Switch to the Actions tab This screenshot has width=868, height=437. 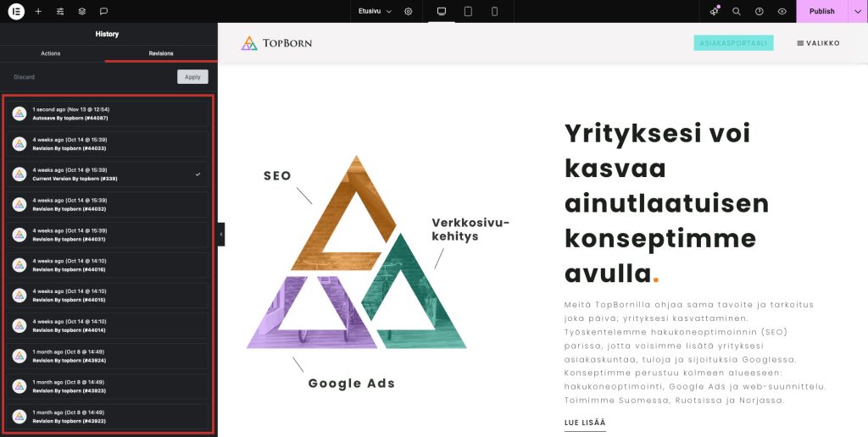pos(50,53)
